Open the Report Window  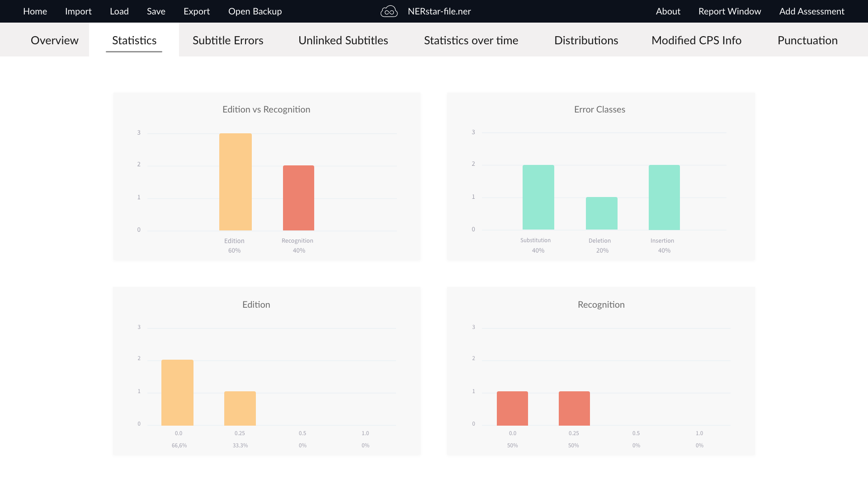coord(730,11)
